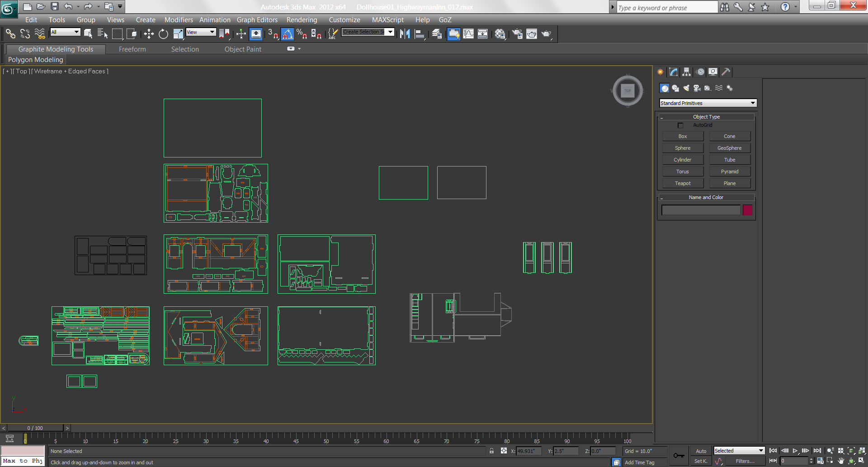Switch to the Hierarchy panel
This screenshot has height=467, width=868.
pyautogui.click(x=687, y=72)
